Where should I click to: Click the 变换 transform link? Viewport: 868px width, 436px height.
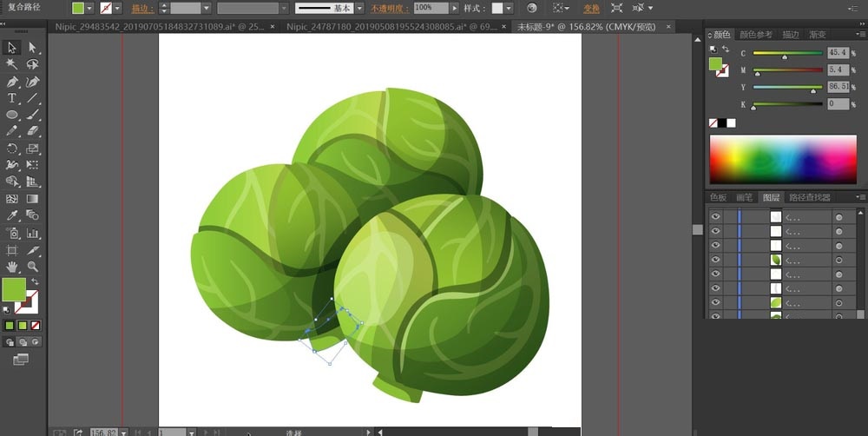coord(591,8)
